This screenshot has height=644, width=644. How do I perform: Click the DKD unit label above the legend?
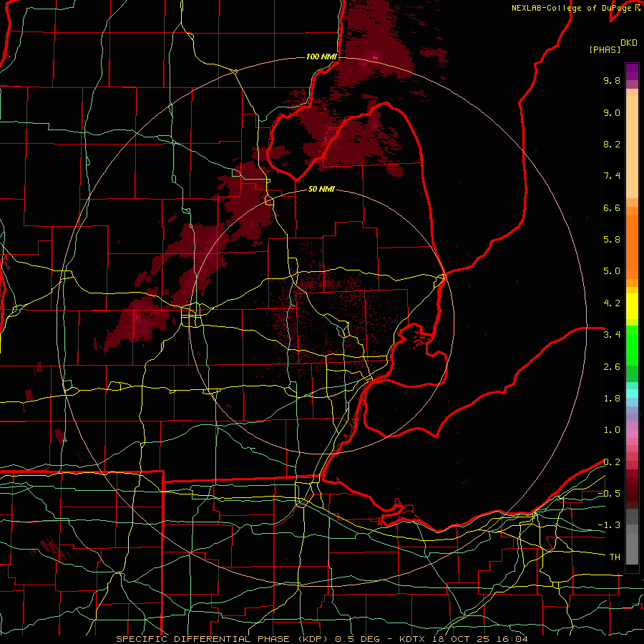(629, 43)
